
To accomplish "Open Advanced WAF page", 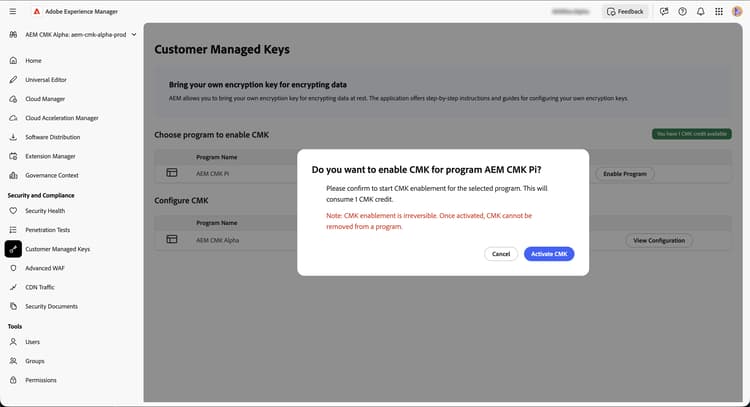I will pyautogui.click(x=44, y=268).
